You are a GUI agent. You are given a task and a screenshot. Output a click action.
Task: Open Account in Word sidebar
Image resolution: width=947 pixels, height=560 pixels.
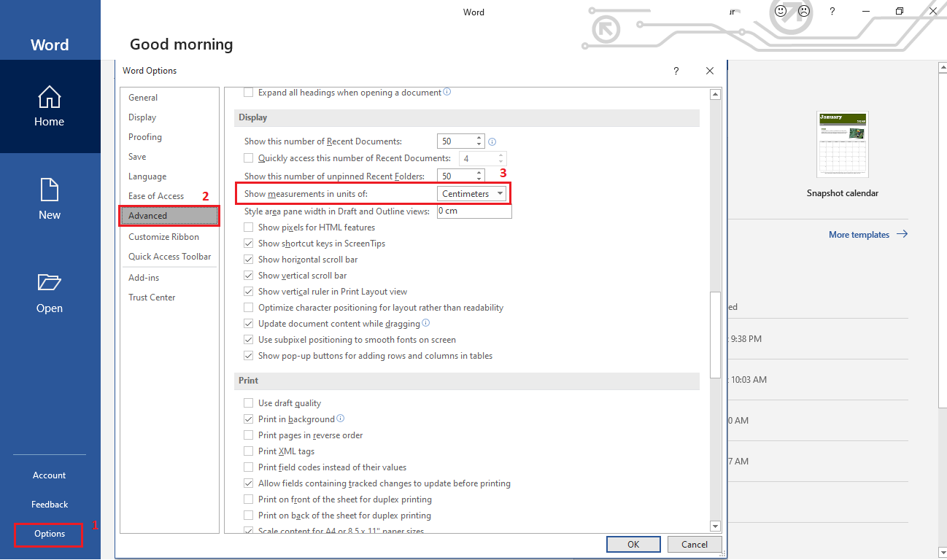pos(50,475)
